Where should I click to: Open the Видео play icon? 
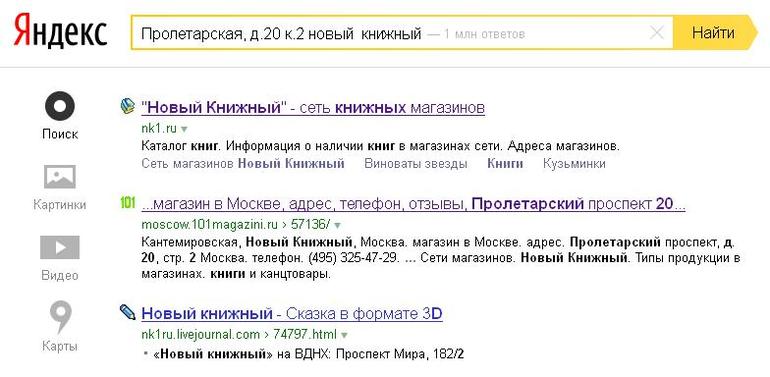60,247
